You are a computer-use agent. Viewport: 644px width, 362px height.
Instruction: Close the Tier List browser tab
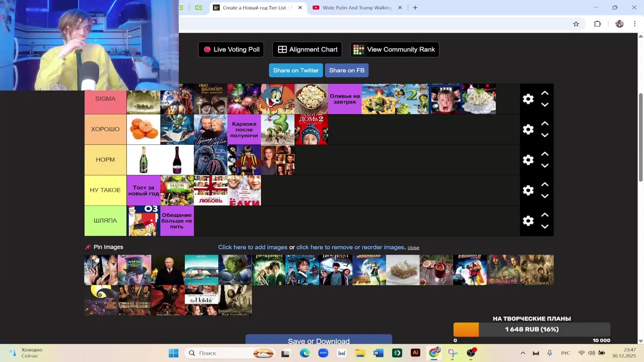click(x=300, y=8)
